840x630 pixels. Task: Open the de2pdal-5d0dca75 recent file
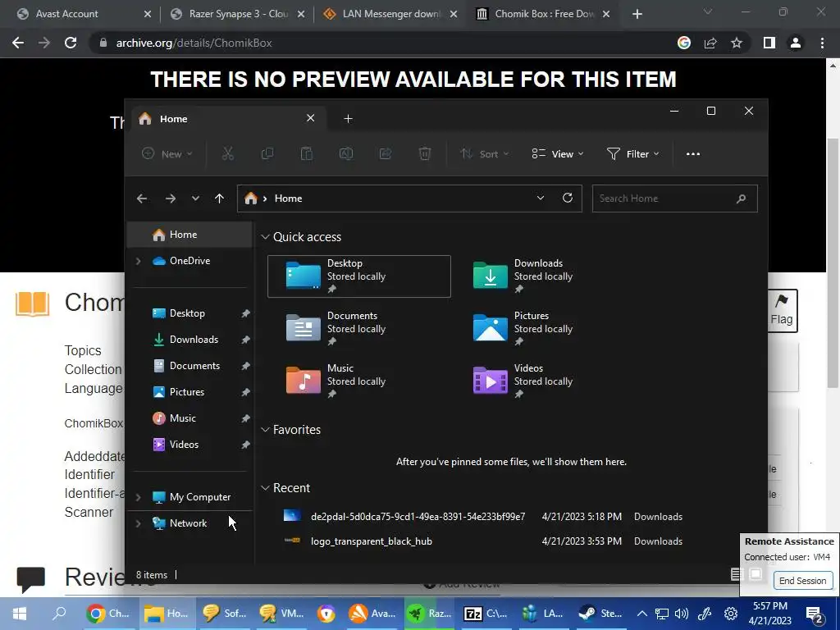482,517
